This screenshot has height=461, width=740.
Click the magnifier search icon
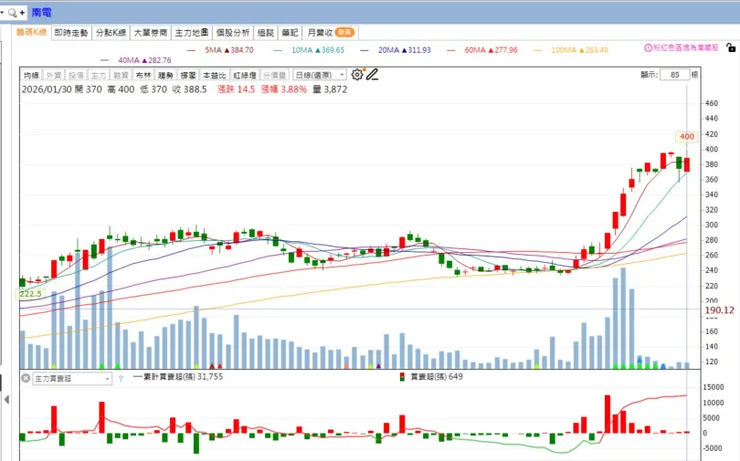(12, 13)
